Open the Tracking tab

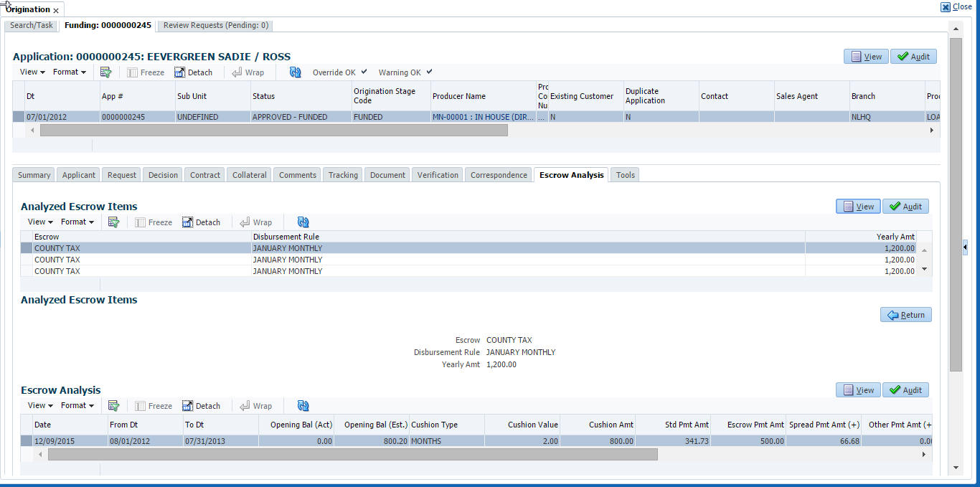(343, 175)
